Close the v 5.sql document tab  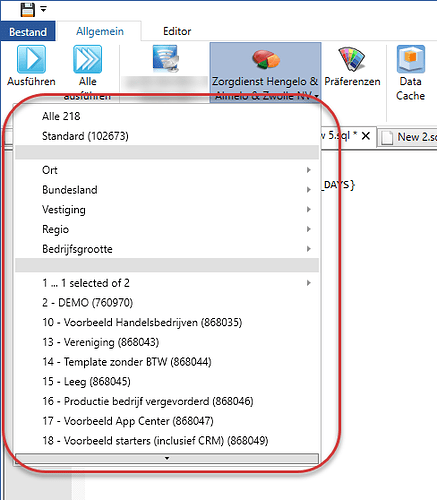(366, 136)
